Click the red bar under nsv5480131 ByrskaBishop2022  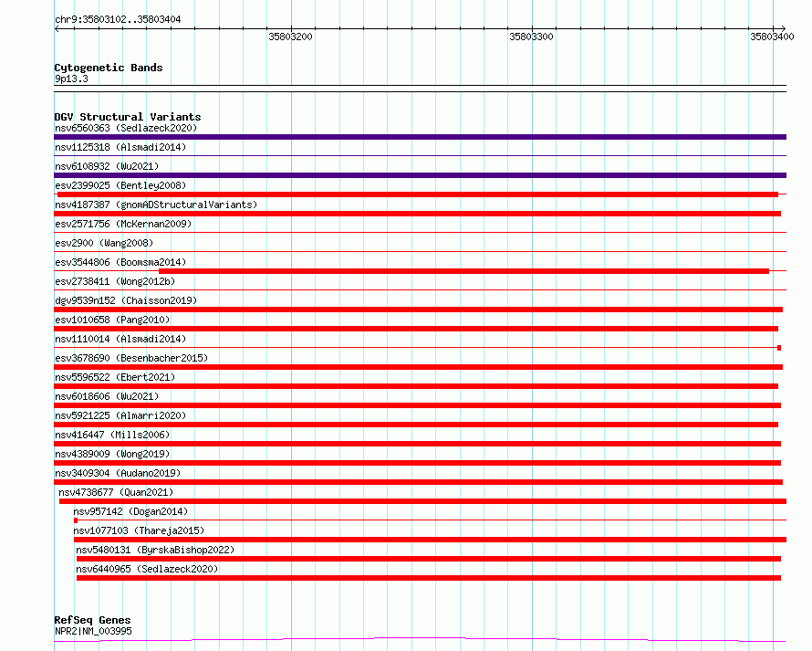click(x=429, y=559)
